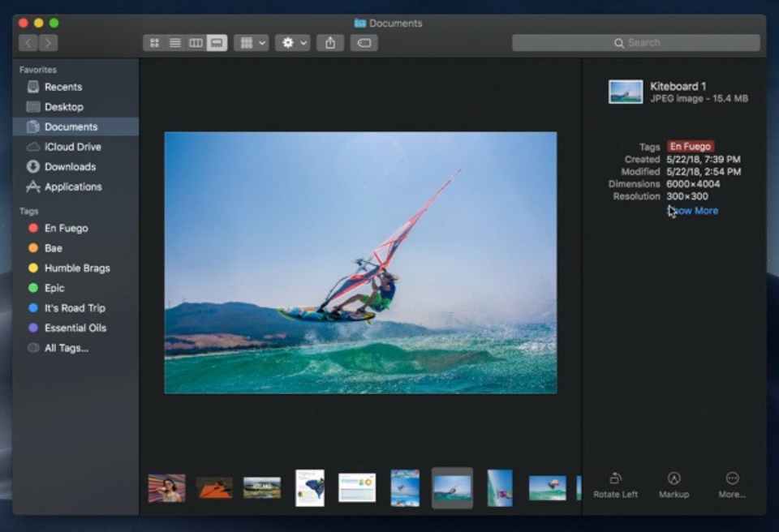Switch to icon view
Image resolution: width=779 pixels, height=532 pixels.
coord(154,43)
